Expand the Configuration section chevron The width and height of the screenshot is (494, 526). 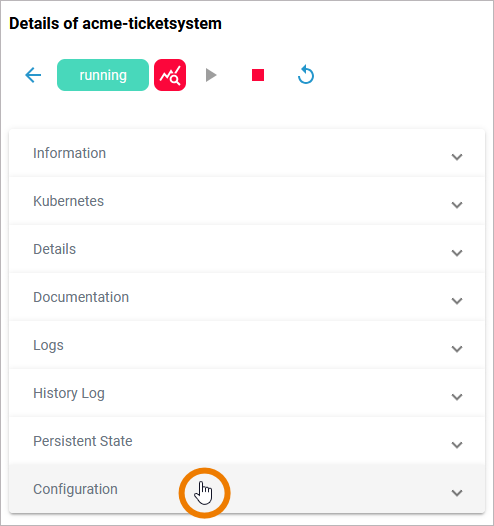pyautogui.click(x=457, y=492)
